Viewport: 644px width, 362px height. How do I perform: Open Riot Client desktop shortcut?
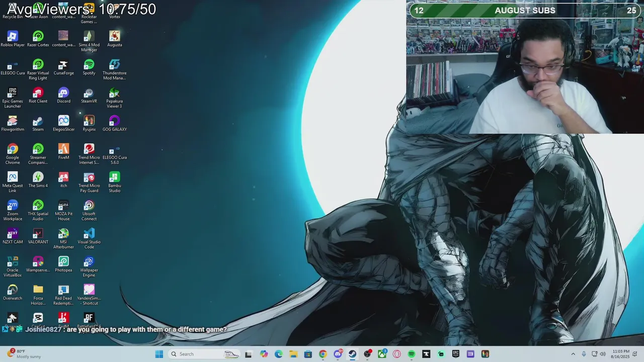(x=38, y=96)
